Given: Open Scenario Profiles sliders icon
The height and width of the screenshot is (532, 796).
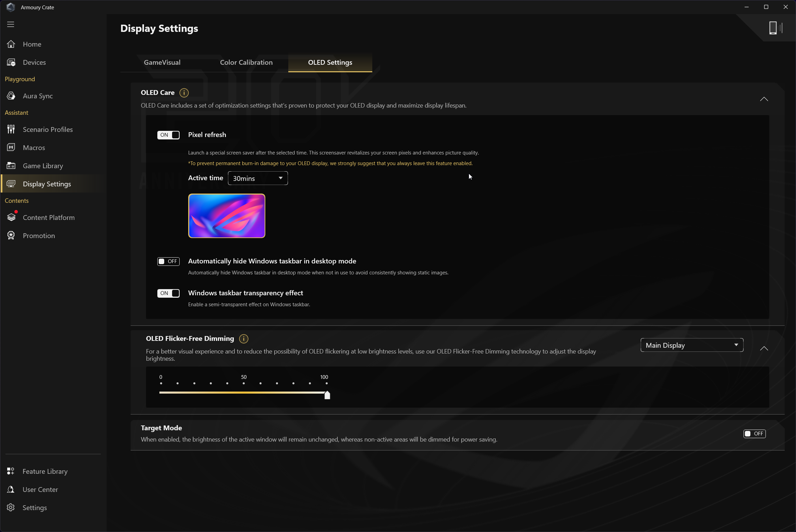Looking at the screenshot, I should (x=11, y=129).
